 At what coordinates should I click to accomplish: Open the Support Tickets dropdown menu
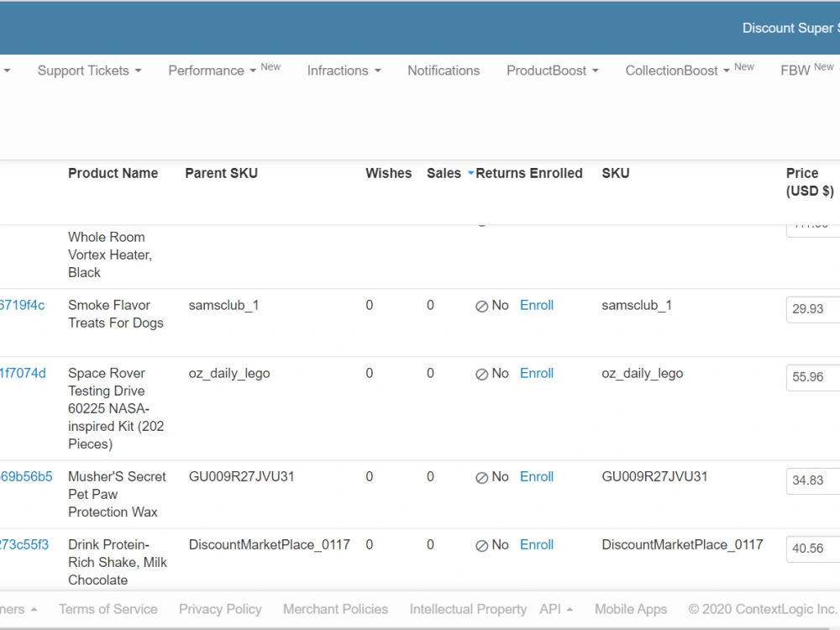(89, 71)
